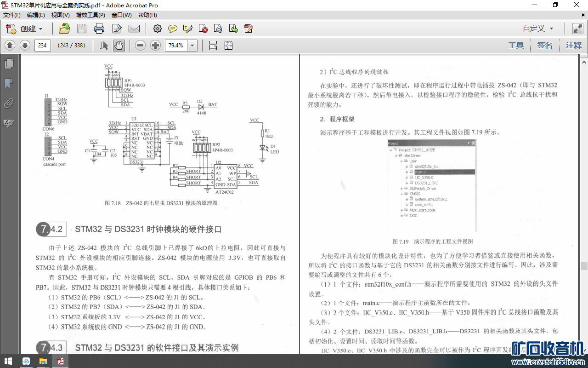Open the 编辑(E) menu
The height and width of the screenshot is (368, 588).
pyautogui.click(x=36, y=15)
